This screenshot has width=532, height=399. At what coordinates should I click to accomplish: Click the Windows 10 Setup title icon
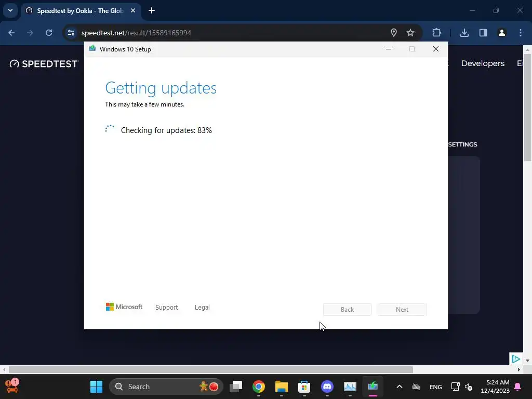[92, 48]
